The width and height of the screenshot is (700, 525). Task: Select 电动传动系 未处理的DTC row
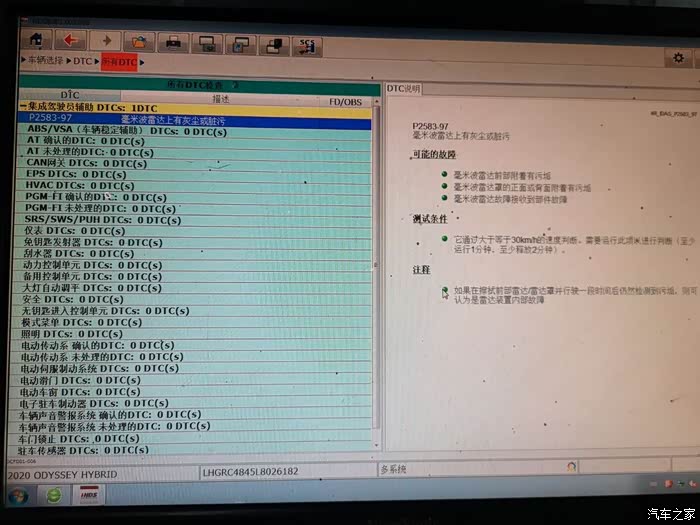point(190,358)
